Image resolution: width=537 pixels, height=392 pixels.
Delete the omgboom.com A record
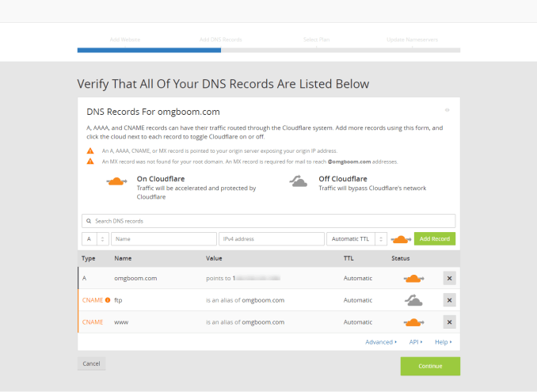tap(449, 278)
